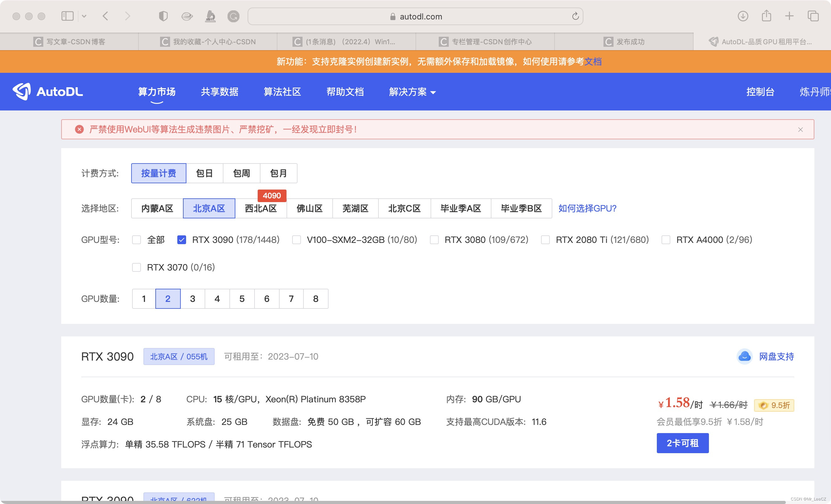Check the RTX 3070 checkbox

[137, 267]
